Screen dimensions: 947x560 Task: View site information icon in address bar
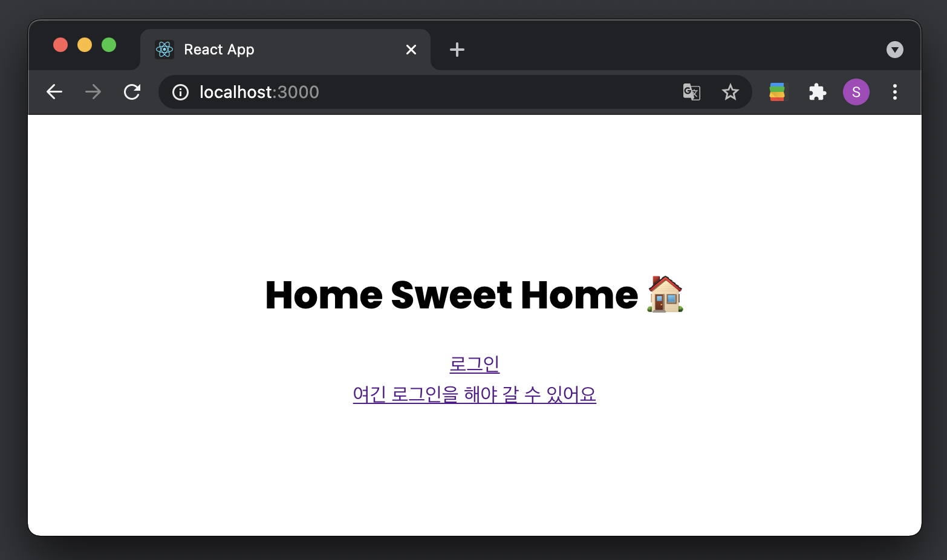tap(180, 92)
